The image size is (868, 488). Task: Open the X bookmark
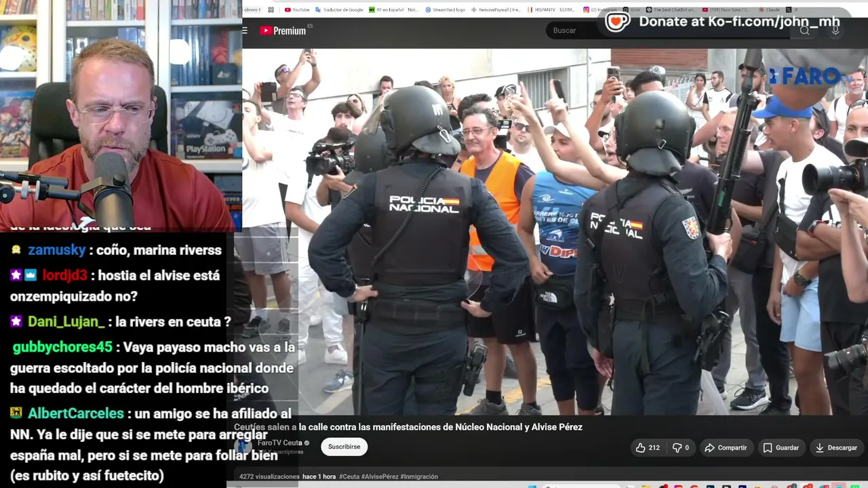793,9
